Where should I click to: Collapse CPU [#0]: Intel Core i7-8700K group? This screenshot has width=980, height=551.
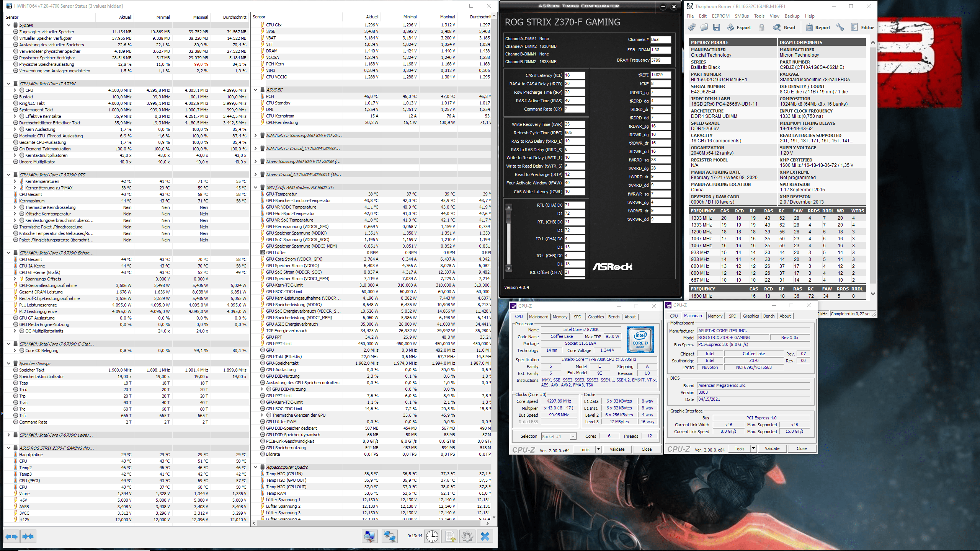9,84
